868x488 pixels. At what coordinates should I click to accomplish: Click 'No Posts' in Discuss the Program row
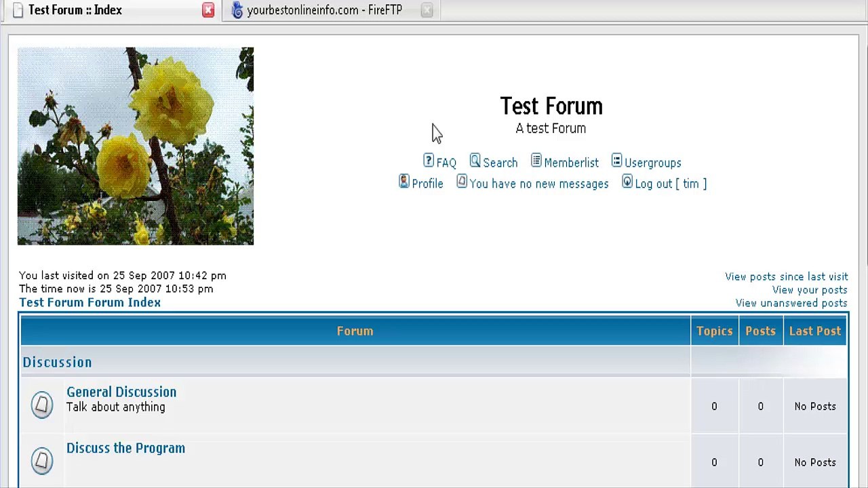point(815,462)
